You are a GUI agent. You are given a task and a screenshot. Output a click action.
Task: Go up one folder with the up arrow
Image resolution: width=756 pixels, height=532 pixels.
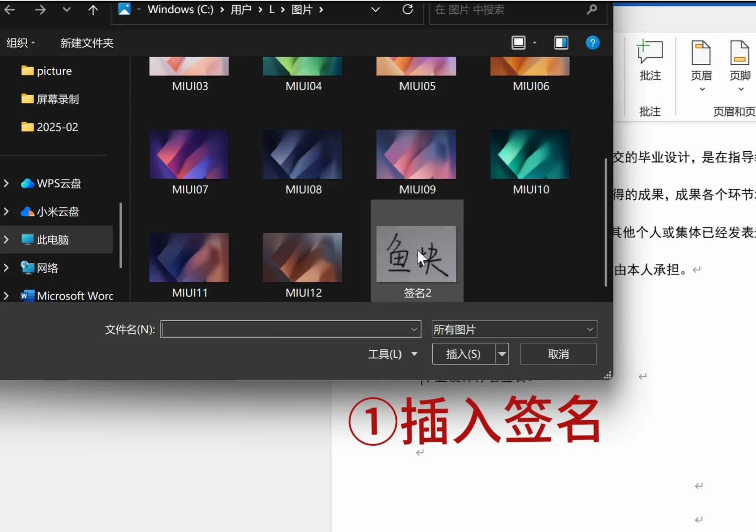(x=92, y=9)
